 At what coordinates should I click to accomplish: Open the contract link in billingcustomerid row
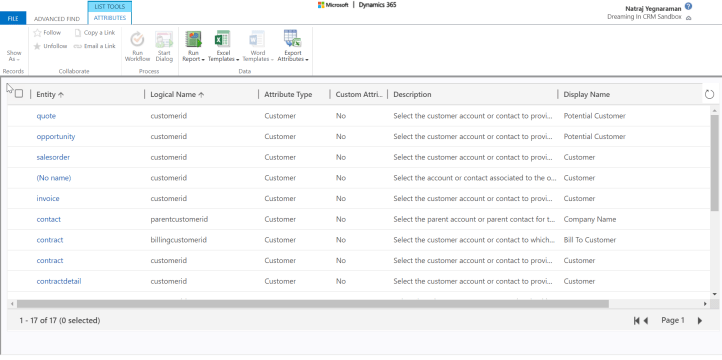pos(50,240)
